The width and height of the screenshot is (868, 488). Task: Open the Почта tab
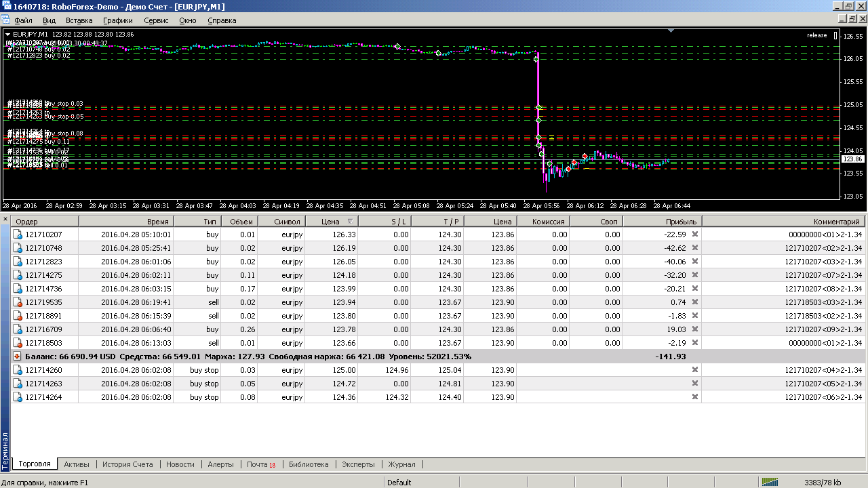261,464
